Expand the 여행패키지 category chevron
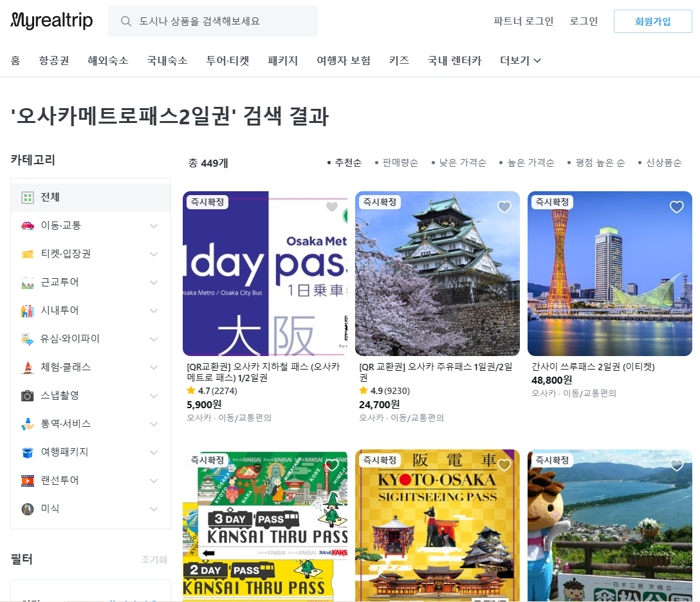Screen dimensions: 700x602 (x=154, y=453)
